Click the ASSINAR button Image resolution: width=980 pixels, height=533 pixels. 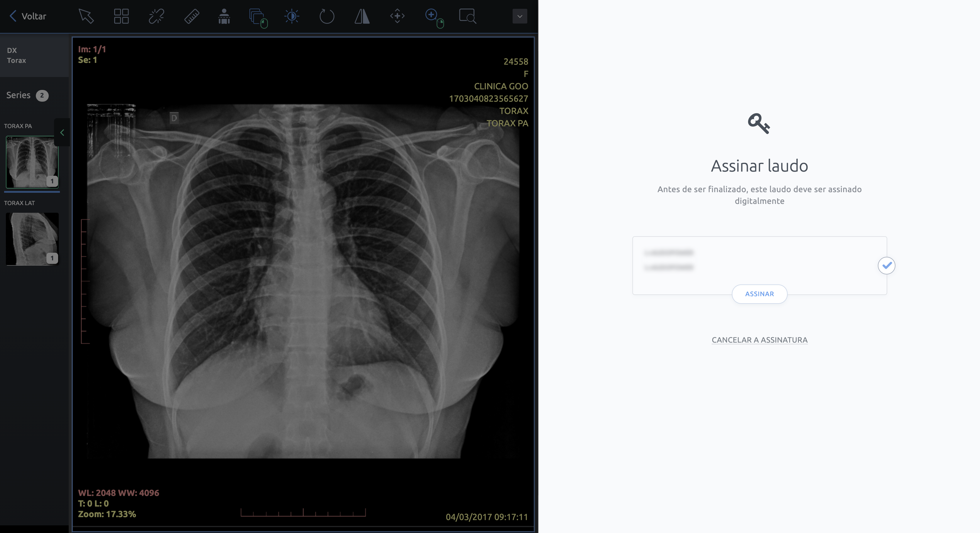click(x=759, y=294)
